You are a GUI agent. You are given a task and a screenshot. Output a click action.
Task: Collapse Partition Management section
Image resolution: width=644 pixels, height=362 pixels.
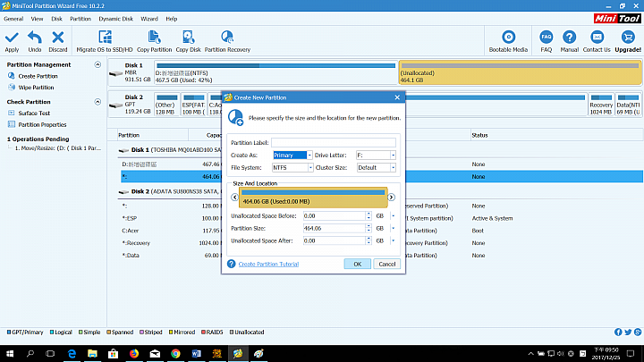tap(97, 64)
